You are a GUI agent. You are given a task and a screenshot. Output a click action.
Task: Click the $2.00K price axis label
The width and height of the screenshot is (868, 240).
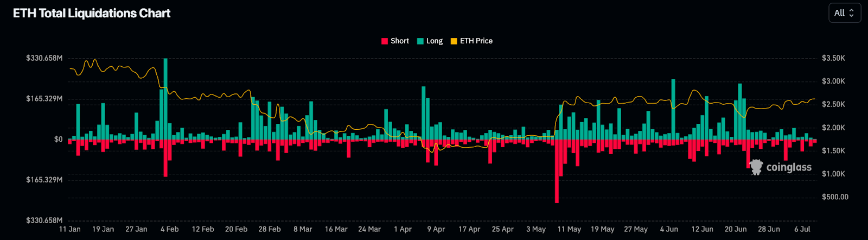[x=833, y=128]
